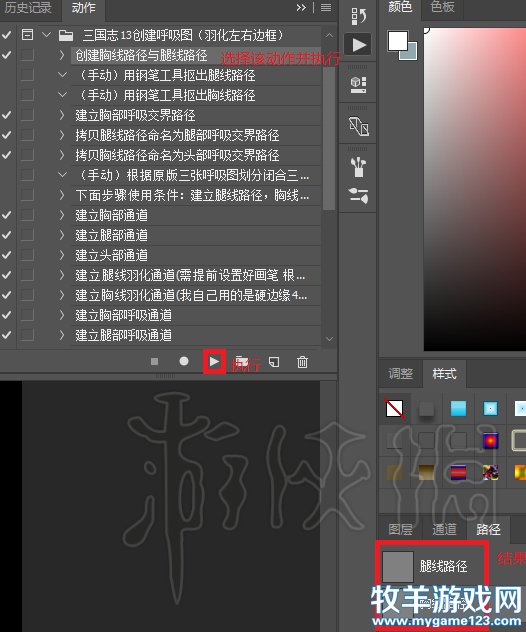Open the History panel dock icon
The height and width of the screenshot is (632, 526).
point(358,16)
